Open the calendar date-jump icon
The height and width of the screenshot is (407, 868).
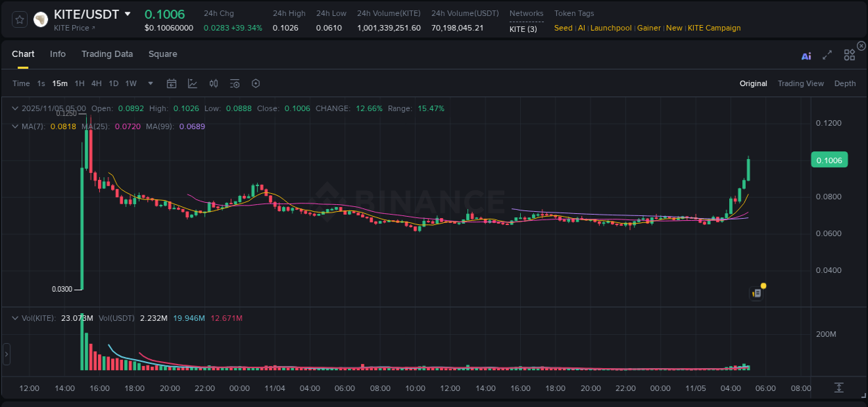coord(172,83)
